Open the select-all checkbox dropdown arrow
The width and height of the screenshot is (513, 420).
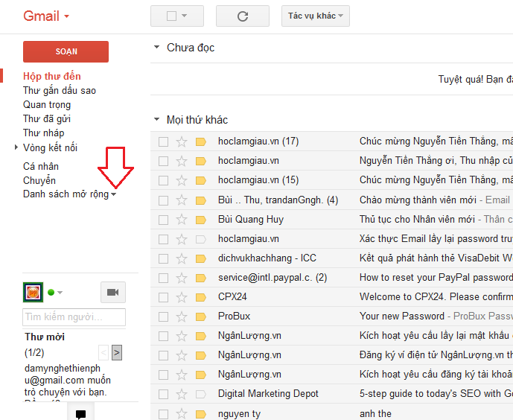(x=184, y=16)
